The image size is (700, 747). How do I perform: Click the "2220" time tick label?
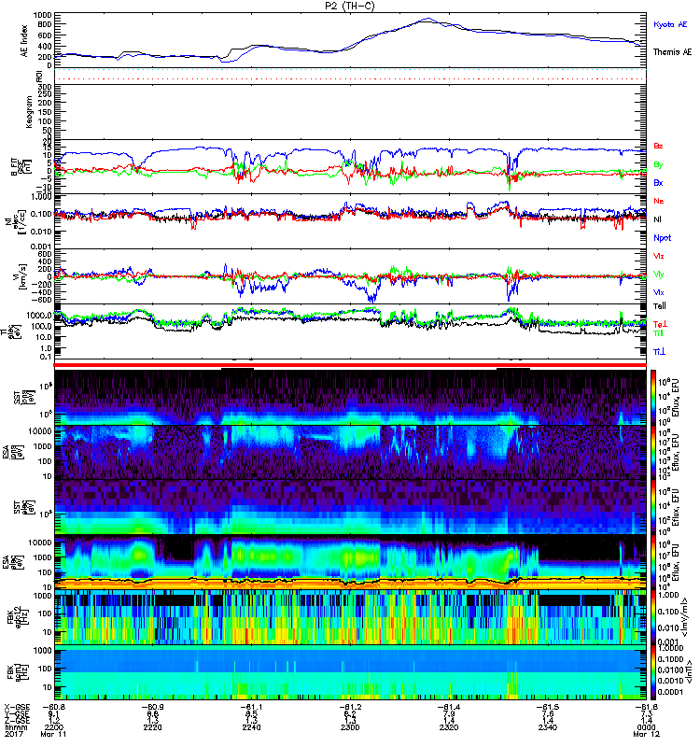(152, 728)
